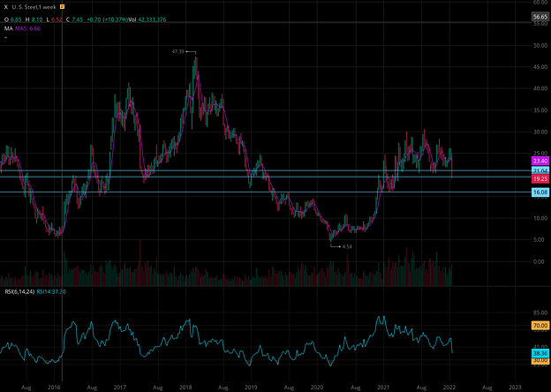Open the RSI(6,14,24) indicator settings label
Image resolution: width=551 pixels, height=392 pixels.
19,291
